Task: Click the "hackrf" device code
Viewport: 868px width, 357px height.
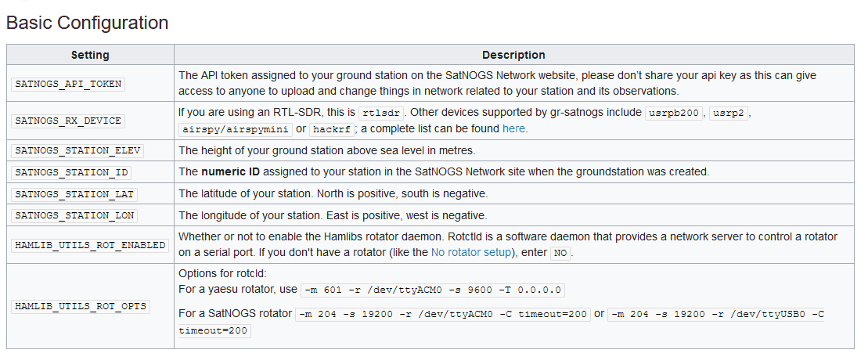Action: tap(332, 128)
